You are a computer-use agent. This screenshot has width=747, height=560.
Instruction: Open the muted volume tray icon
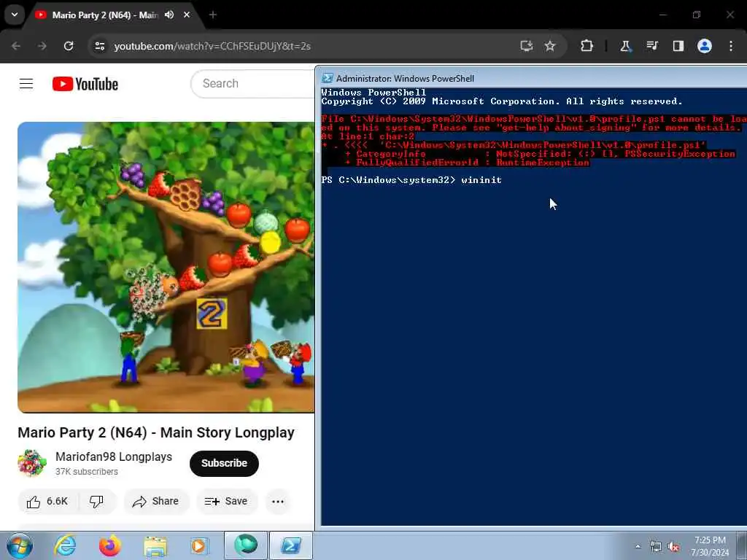coord(673,547)
